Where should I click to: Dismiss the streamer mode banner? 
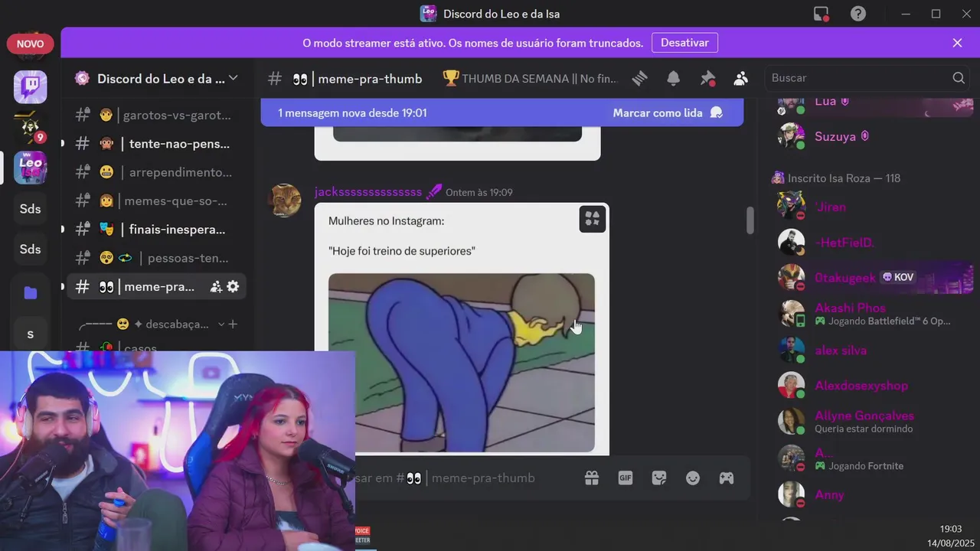[957, 43]
